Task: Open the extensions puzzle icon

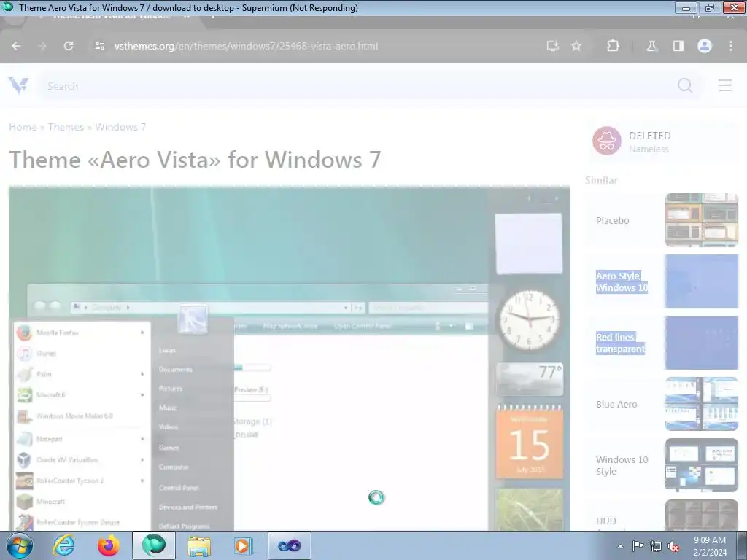Action: tap(613, 46)
